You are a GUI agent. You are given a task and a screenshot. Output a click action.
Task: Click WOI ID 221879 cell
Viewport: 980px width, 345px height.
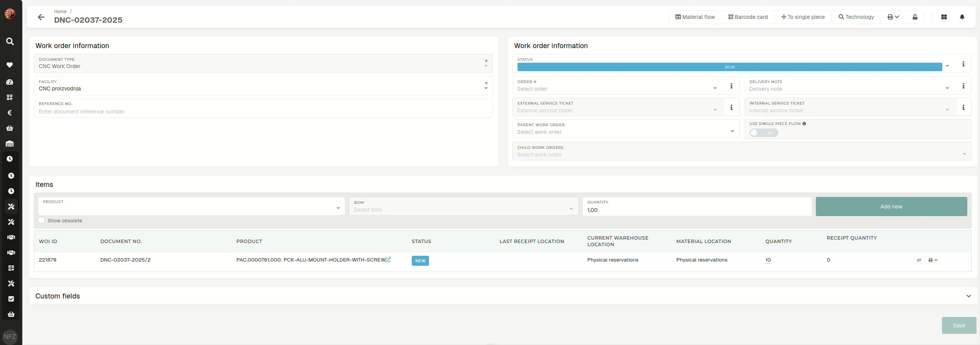coord(48,260)
